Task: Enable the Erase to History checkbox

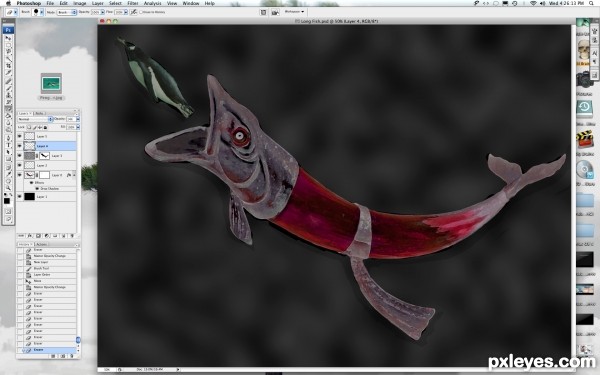Action: [141, 12]
